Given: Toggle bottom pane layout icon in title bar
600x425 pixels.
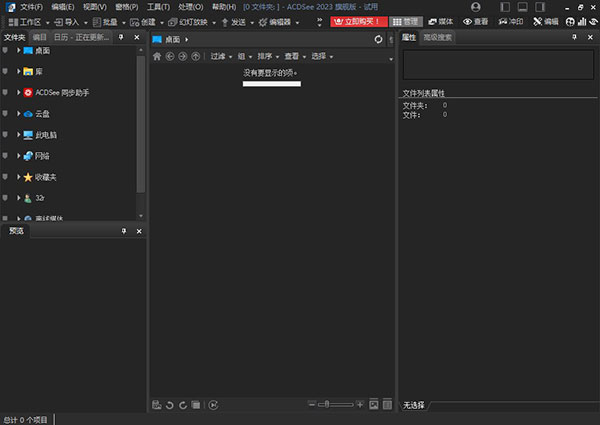Looking at the screenshot, I should click(522, 7).
